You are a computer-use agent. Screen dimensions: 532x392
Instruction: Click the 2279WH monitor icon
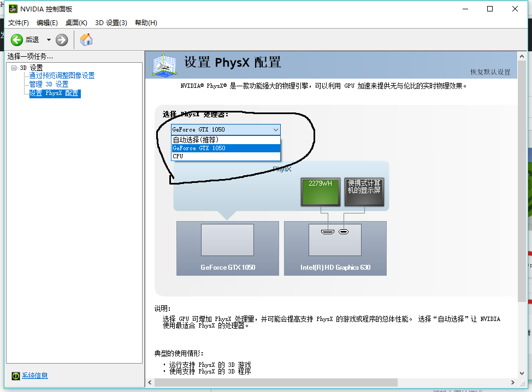click(320, 192)
